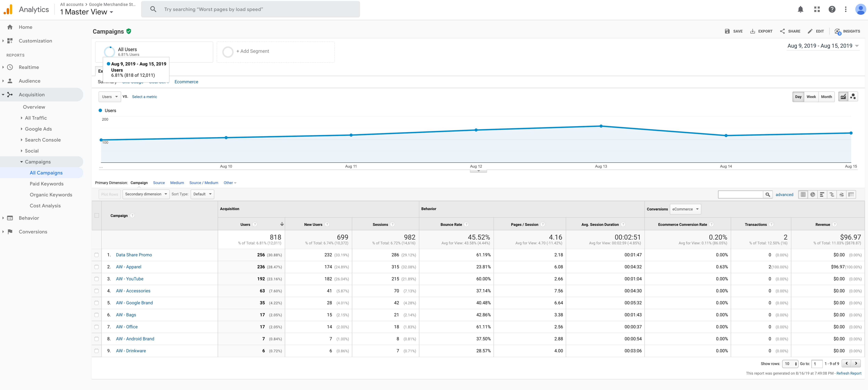The height and width of the screenshot is (390, 868).
Task: Check the AW - Bags row checkbox
Action: click(x=96, y=315)
